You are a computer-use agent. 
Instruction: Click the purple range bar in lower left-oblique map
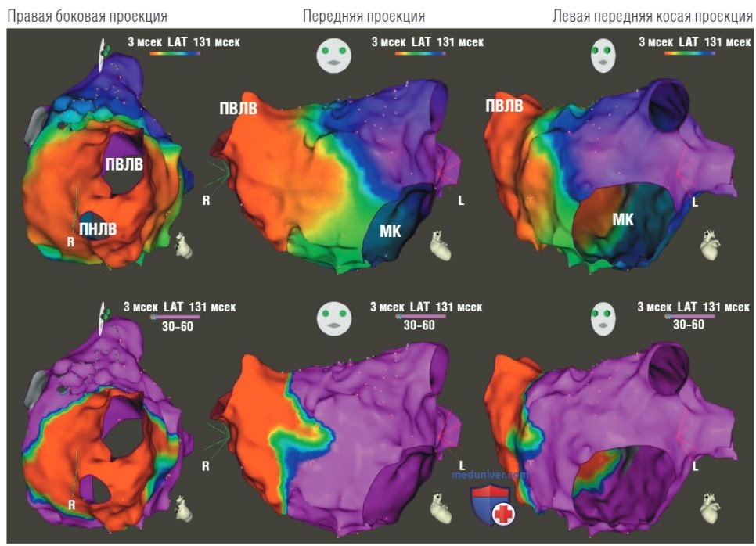pos(689,317)
